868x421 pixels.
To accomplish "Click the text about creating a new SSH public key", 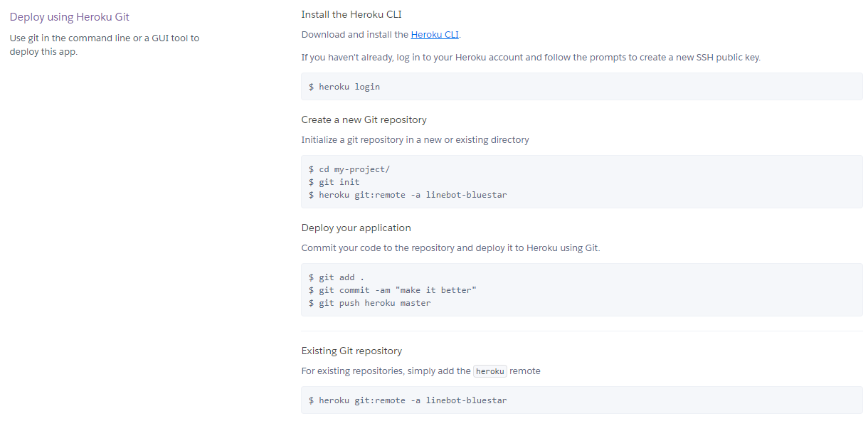I will [531, 57].
